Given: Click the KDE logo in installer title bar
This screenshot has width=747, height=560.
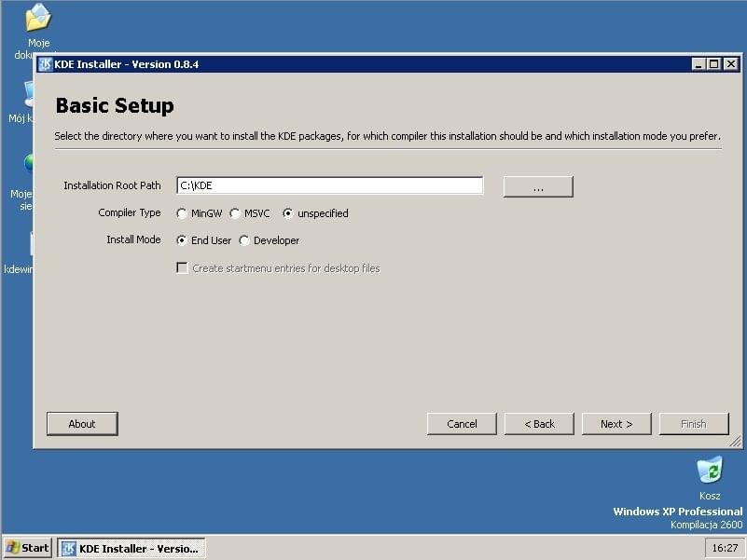Looking at the screenshot, I should [46, 64].
